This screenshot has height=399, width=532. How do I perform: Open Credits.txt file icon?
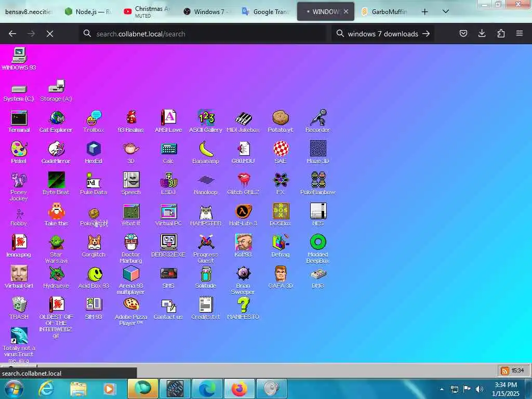click(x=206, y=309)
